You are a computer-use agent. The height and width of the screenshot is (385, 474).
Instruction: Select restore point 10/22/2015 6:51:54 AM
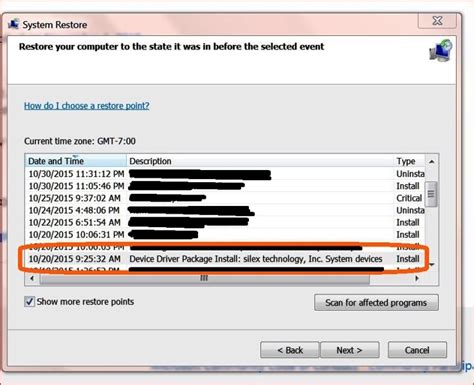point(225,222)
